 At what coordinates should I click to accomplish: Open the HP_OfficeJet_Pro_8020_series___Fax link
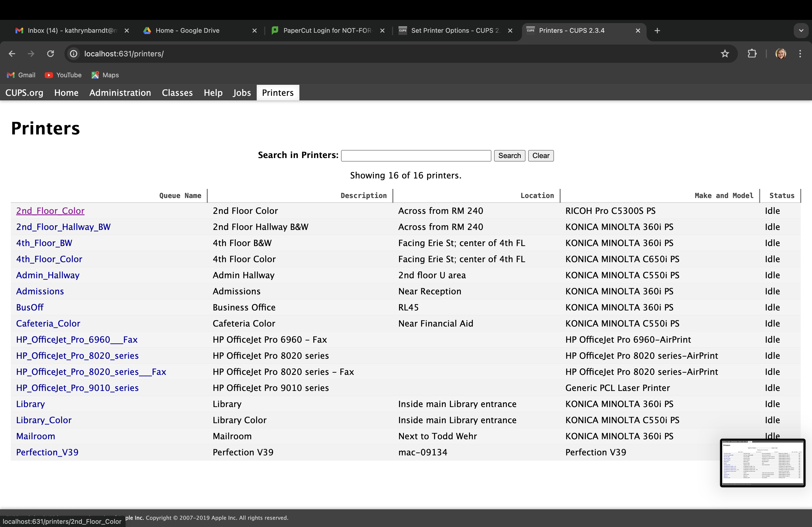[x=91, y=372]
